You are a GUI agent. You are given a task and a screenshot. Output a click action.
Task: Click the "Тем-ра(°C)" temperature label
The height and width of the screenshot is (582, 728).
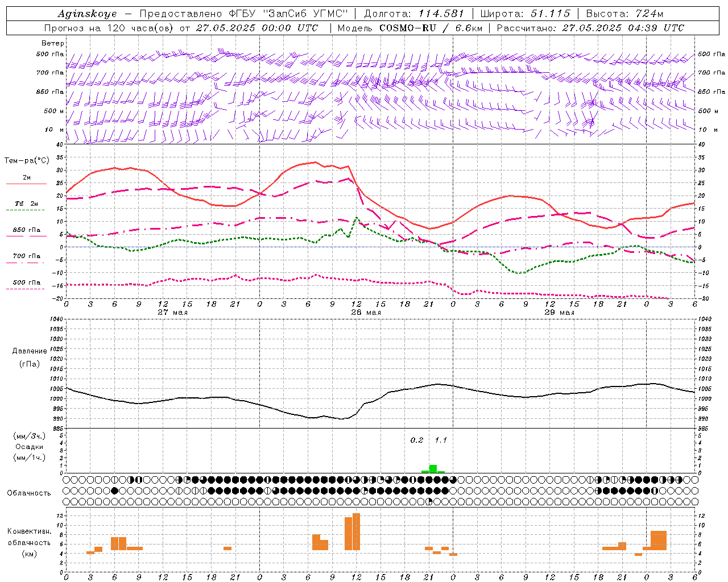pos(26,161)
